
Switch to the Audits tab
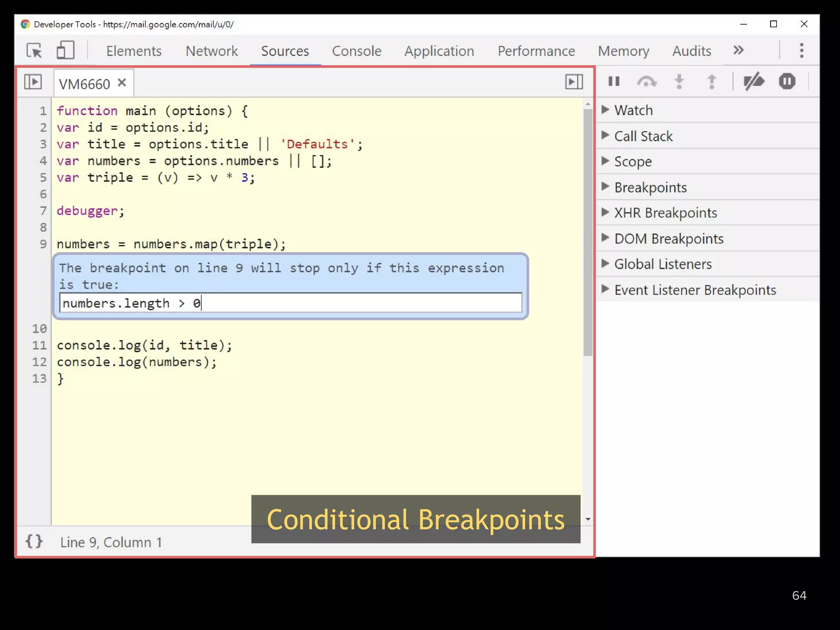click(692, 51)
